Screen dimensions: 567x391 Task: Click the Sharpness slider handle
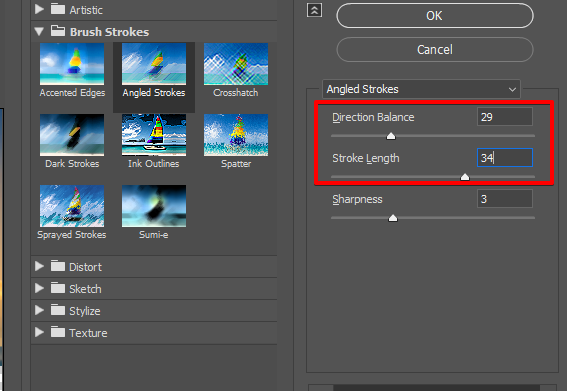[x=393, y=218]
